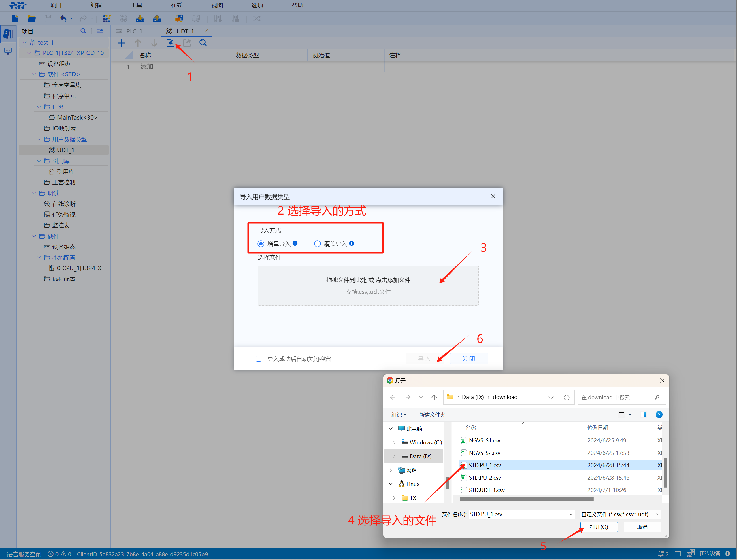Viewport: 737px width, 560px height.
Task: Upload the program from the PLC
Action: [157, 19]
